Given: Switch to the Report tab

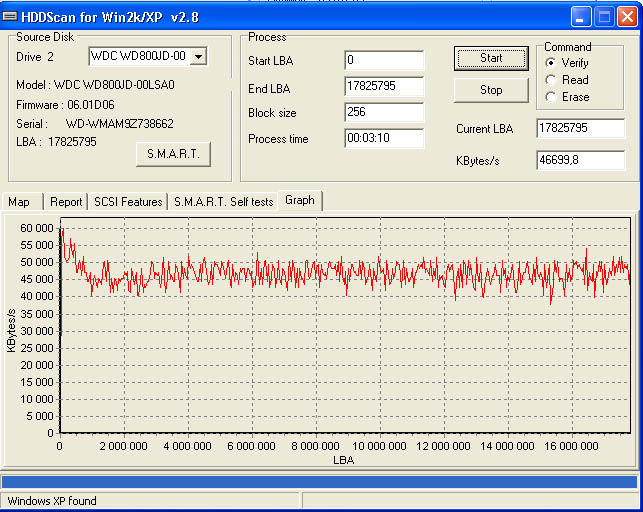Looking at the screenshot, I should (x=66, y=202).
